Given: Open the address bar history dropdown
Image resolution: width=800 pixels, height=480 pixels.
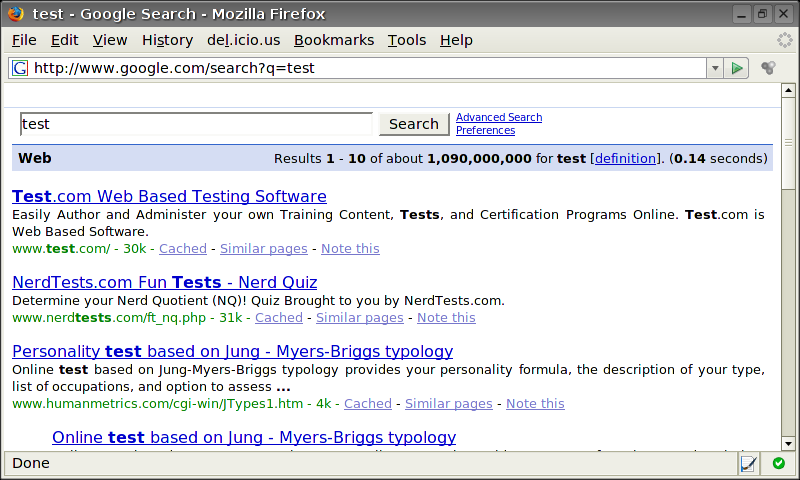Looking at the screenshot, I should coord(715,68).
